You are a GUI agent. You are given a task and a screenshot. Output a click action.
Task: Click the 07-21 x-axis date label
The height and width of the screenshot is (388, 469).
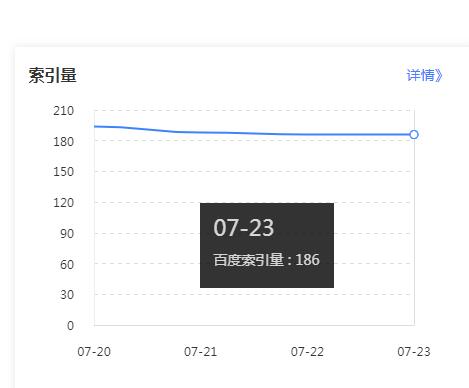click(x=201, y=352)
